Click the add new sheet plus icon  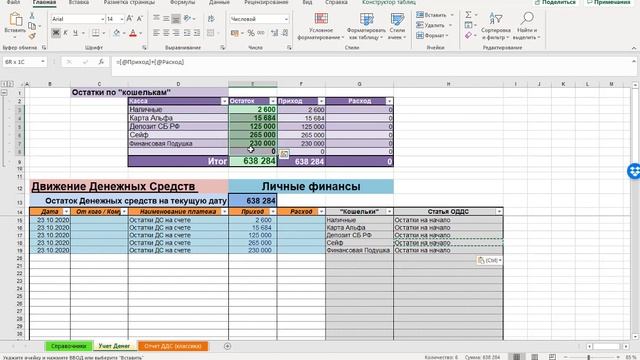tap(227, 346)
